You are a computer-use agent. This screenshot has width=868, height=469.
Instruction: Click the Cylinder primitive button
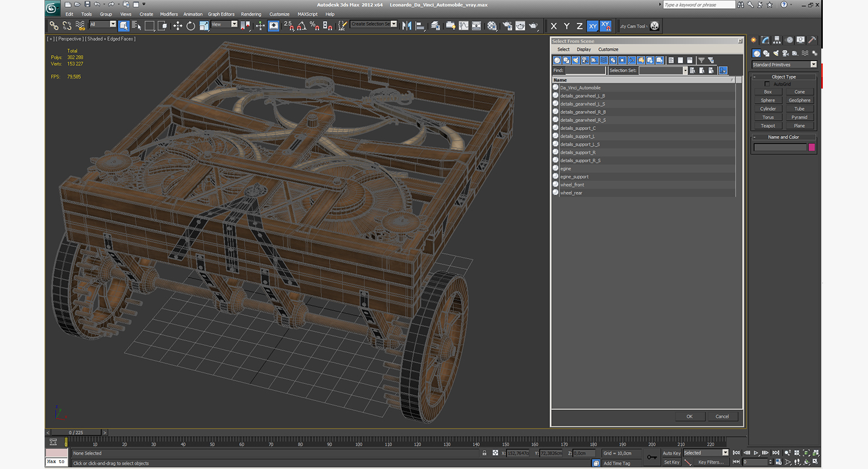click(x=768, y=108)
